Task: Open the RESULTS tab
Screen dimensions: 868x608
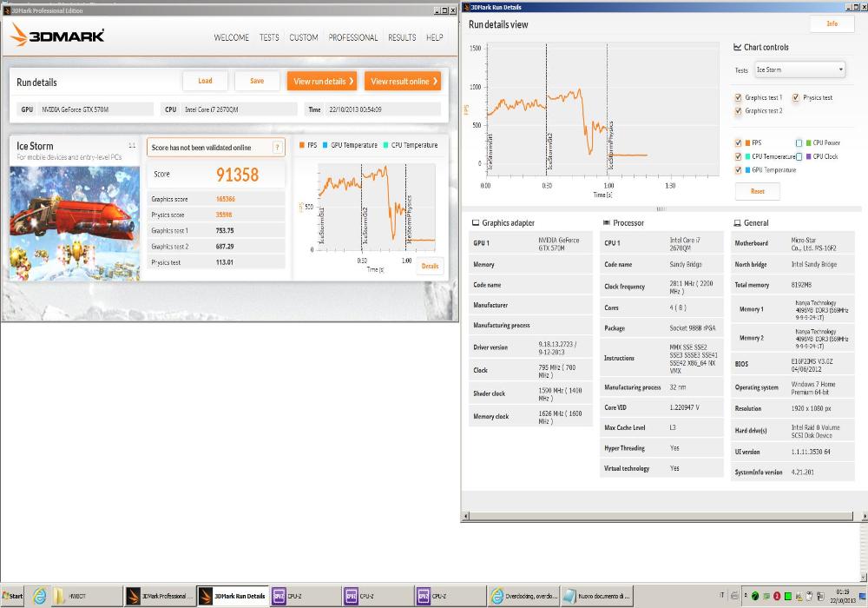Action: [x=402, y=37]
